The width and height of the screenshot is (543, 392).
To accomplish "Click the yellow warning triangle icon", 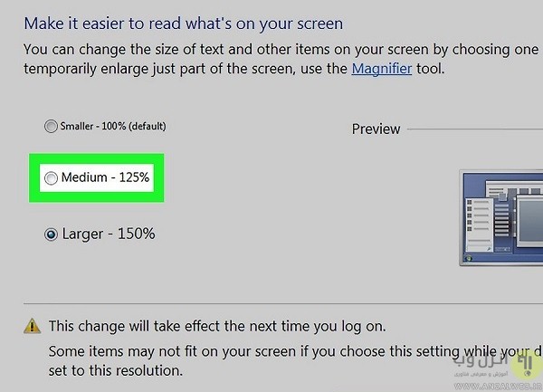I will click(x=33, y=325).
